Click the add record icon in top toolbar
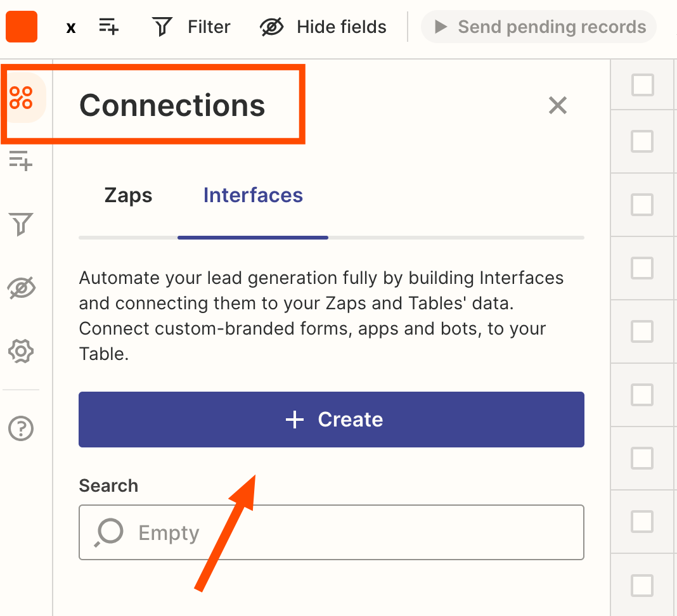 (108, 27)
